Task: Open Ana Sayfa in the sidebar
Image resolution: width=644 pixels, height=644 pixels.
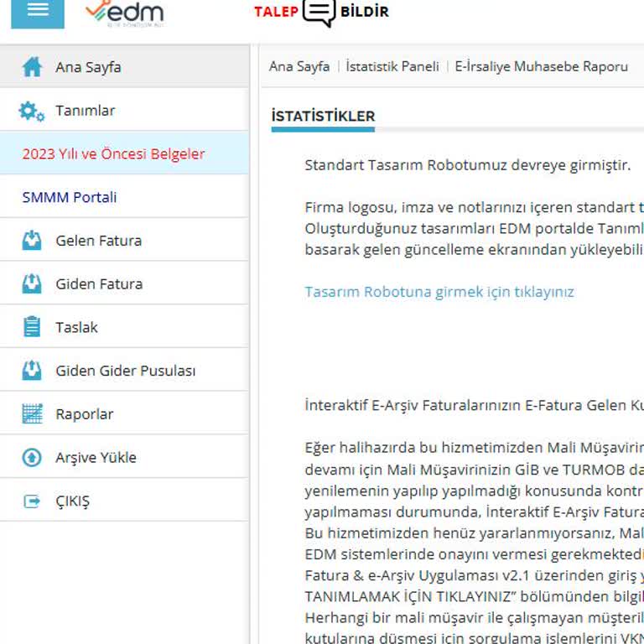Action: click(124, 66)
